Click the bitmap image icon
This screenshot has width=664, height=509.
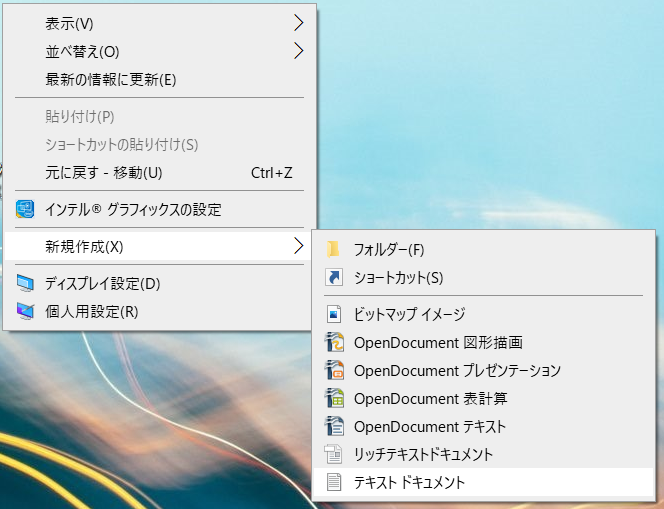pyautogui.click(x=334, y=315)
